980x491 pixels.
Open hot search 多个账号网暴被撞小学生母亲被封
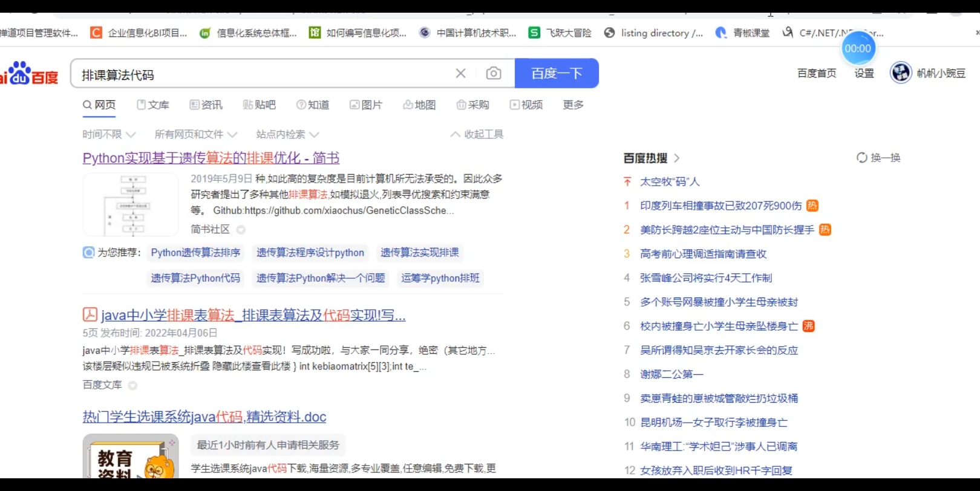pyautogui.click(x=719, y=302)
